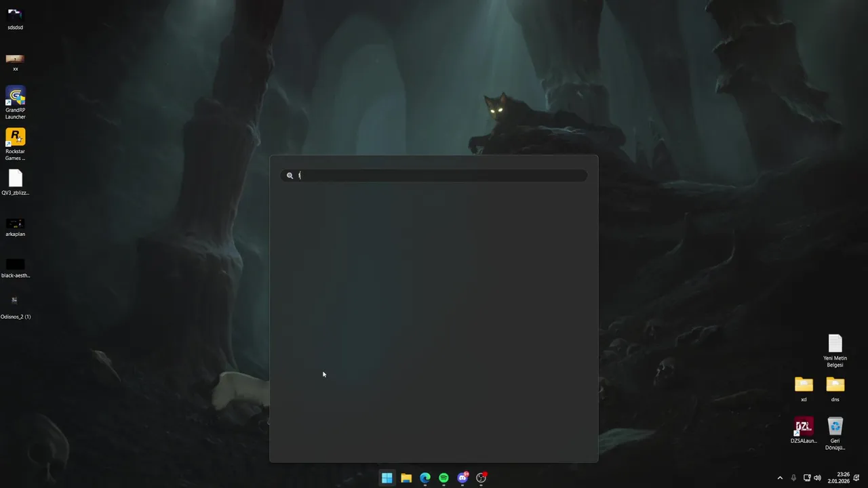Open the rightmost pinned taskbar app with red dot

point(481,478)
